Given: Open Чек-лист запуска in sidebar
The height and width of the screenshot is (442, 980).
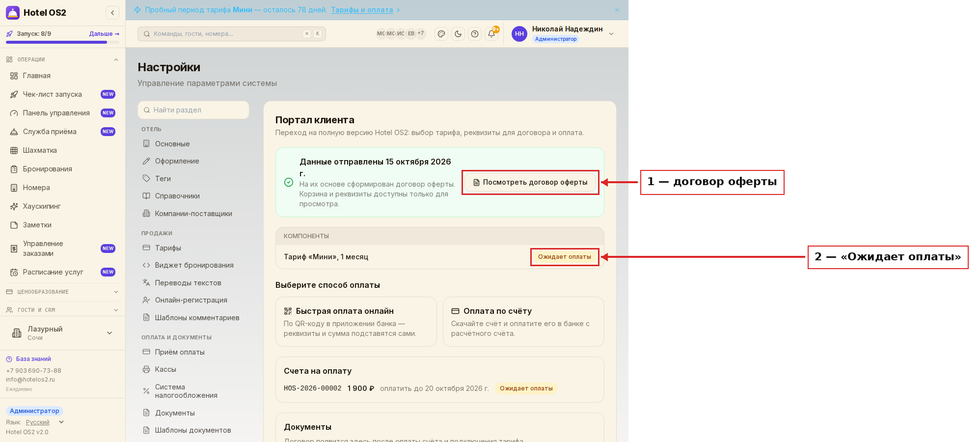Looking at the screenshot, I should (x=62, y=94).
